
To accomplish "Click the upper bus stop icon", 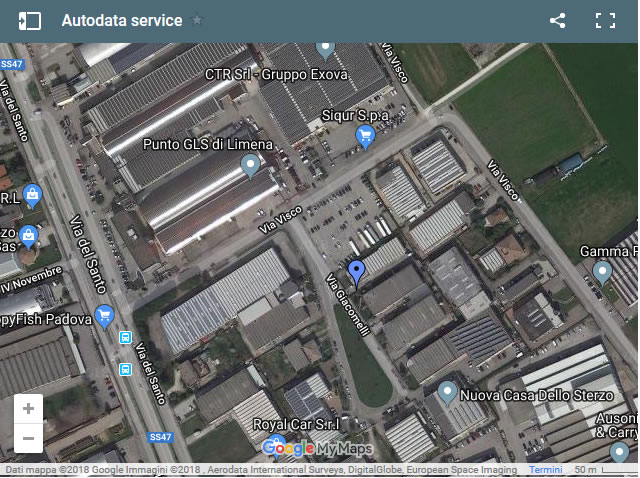I will click(x=125, y=338).
